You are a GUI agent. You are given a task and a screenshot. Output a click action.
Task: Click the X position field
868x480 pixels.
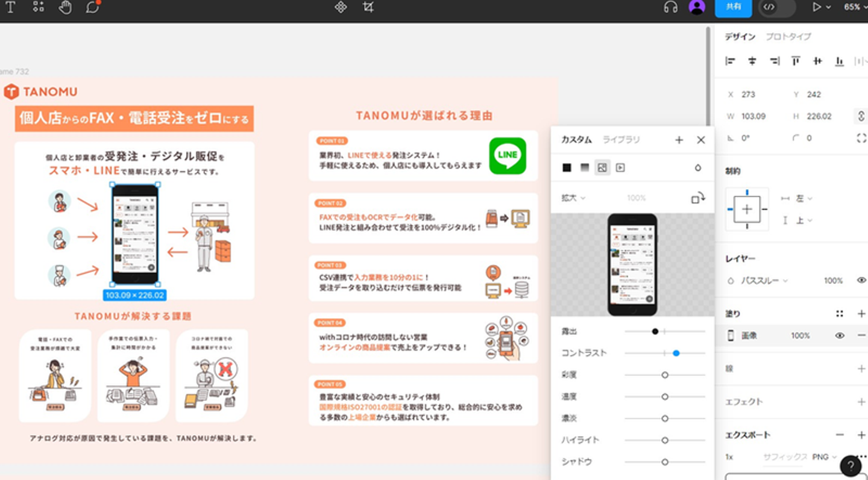[753, 95]
